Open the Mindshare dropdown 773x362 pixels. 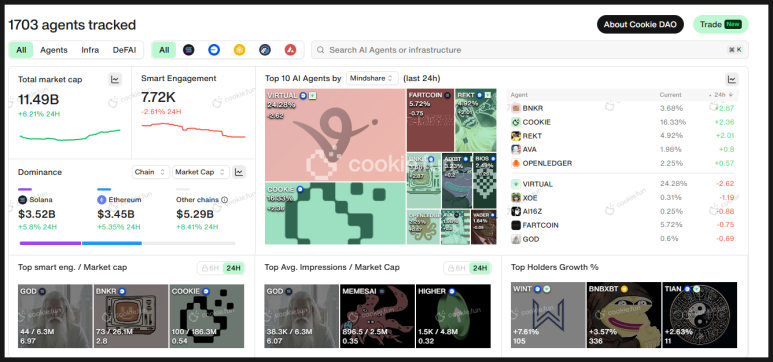coord(372,78)
